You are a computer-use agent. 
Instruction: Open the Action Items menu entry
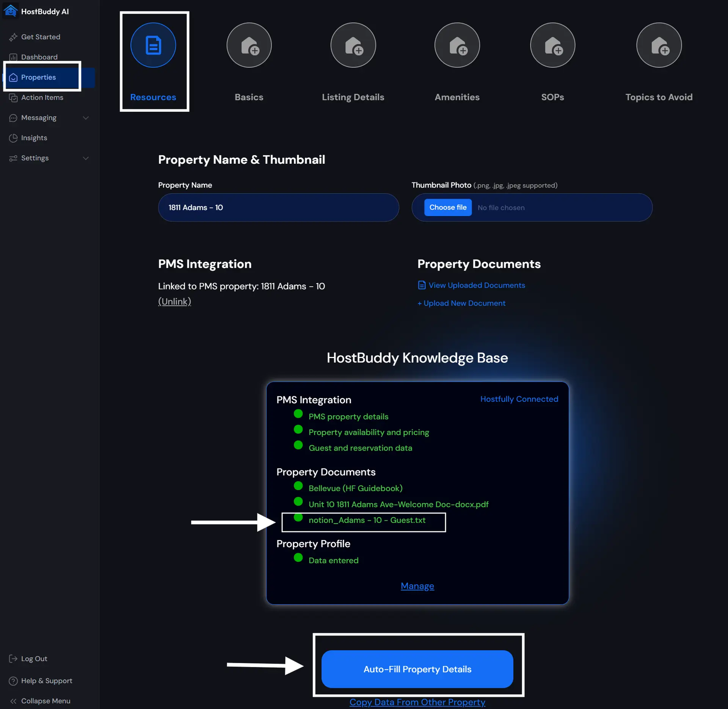coord(42,97)
